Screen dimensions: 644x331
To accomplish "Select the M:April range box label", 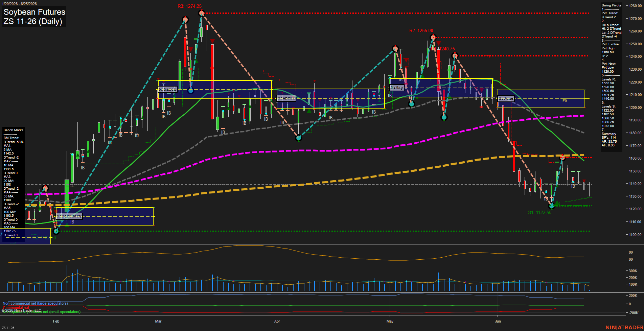I will (286, 98).
